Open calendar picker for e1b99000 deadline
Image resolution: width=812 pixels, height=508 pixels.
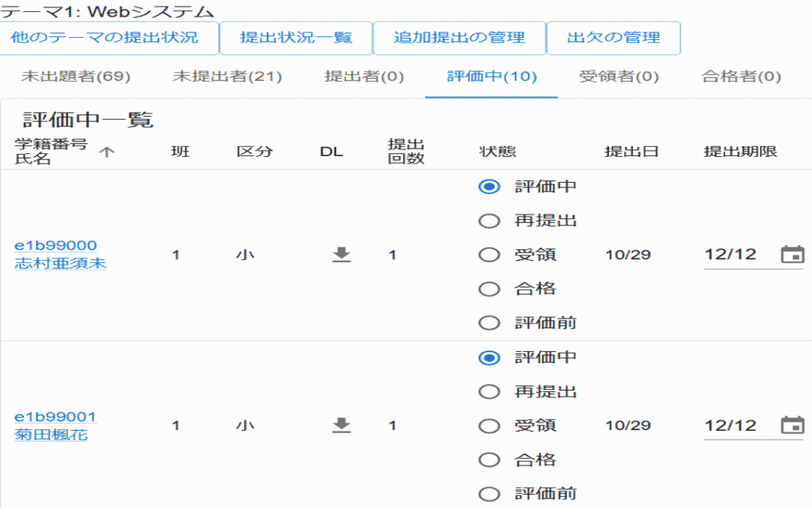(792, 254)
